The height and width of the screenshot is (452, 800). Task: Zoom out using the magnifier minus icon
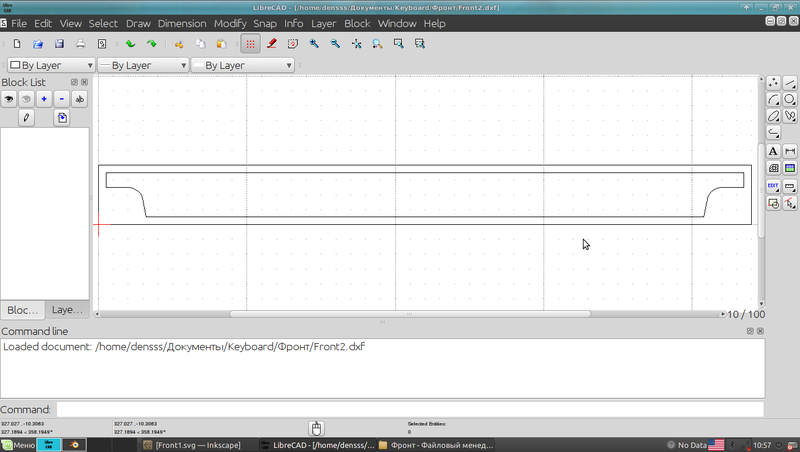tap(335, 44)
